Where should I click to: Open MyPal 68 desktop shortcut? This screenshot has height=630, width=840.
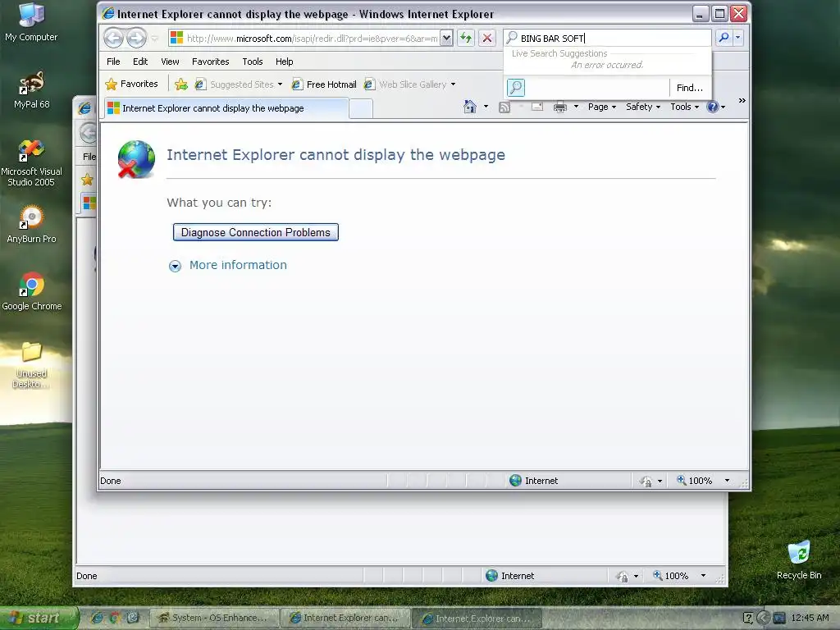pos(32,90)
